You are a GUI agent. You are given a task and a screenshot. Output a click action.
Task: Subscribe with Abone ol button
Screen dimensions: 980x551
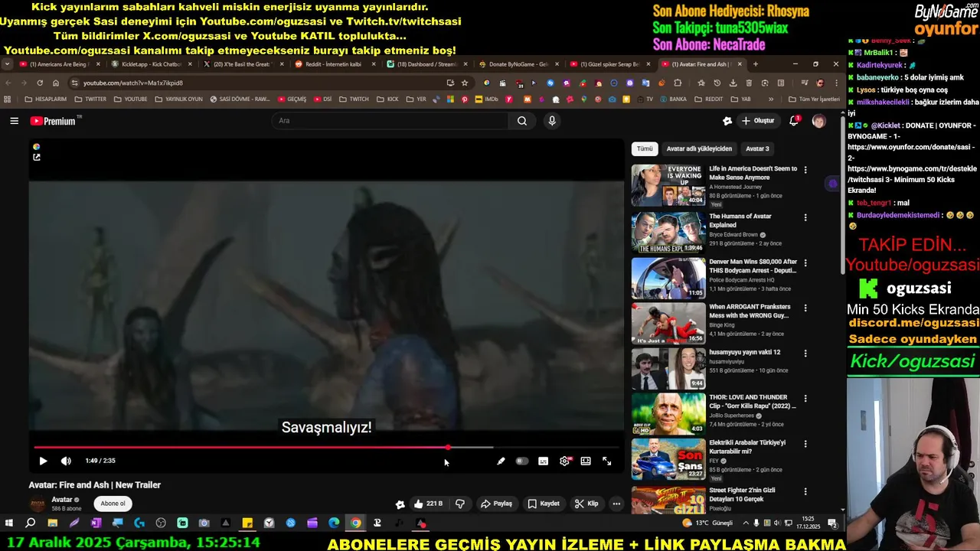click(x=113, y=504)
